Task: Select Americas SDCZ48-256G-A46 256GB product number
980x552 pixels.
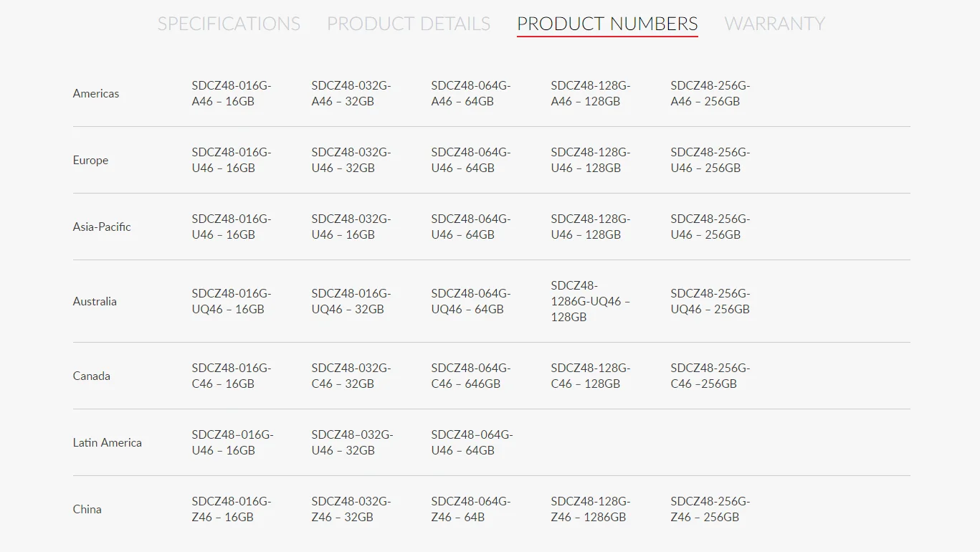Action: [x=710, y=94]
